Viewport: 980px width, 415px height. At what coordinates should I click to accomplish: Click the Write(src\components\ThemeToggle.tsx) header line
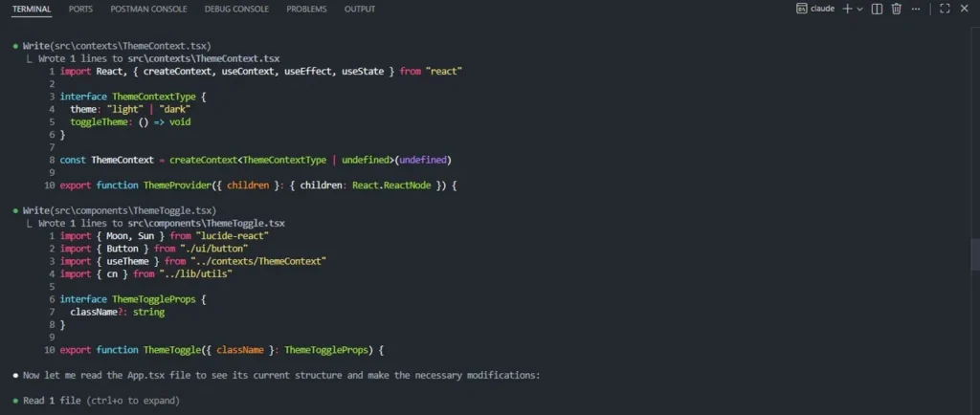pos(120,209)
